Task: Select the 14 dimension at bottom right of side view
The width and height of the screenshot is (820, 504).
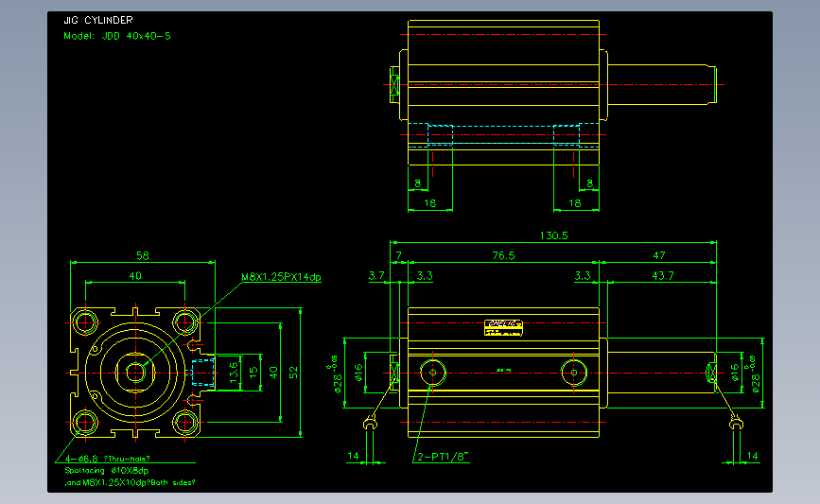Action: 752,456
